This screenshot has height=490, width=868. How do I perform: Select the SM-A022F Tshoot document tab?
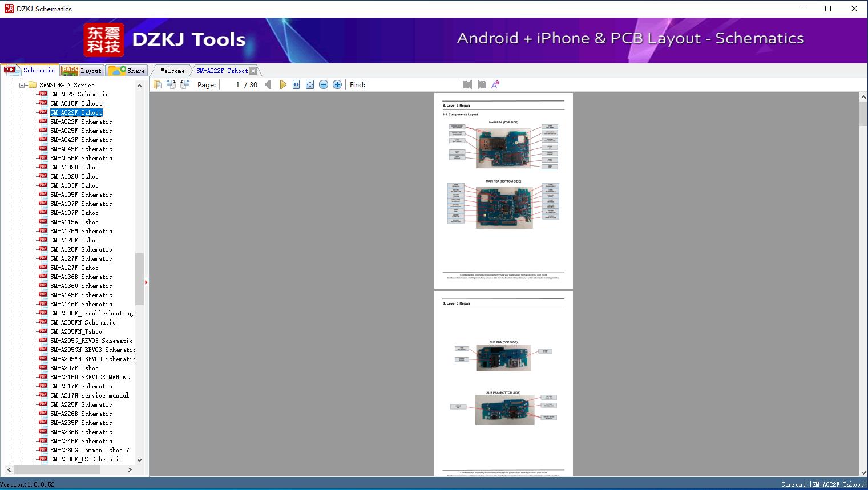click(222, 71)
